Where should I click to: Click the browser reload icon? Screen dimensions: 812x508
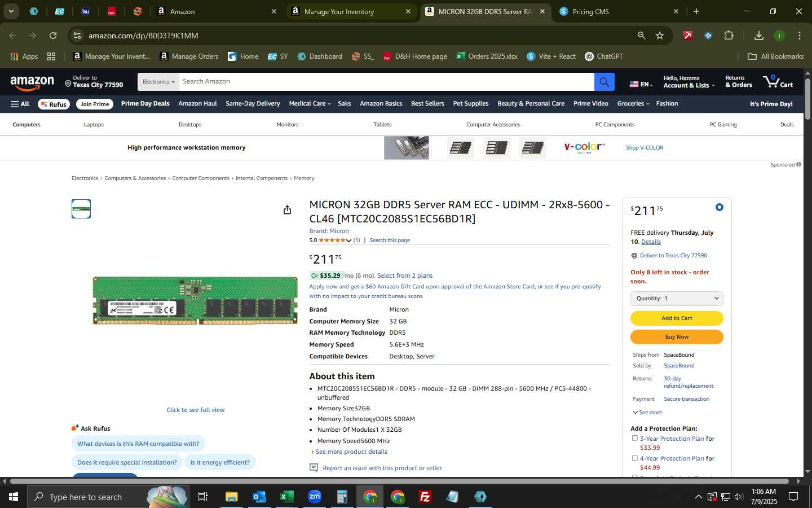tap(53, 36)
